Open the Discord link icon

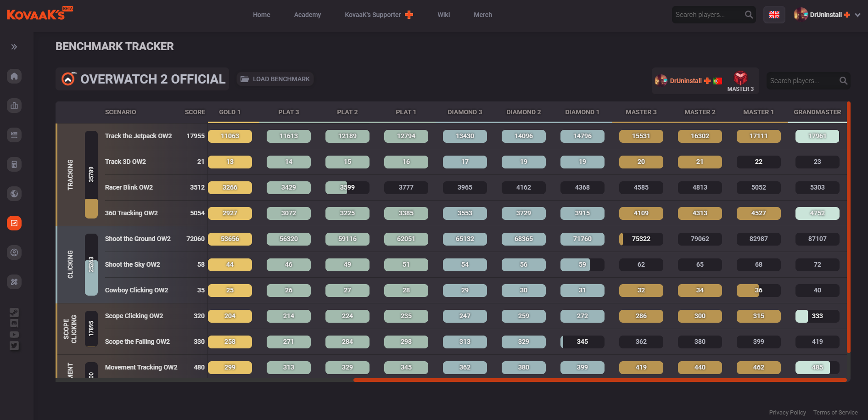14,324
